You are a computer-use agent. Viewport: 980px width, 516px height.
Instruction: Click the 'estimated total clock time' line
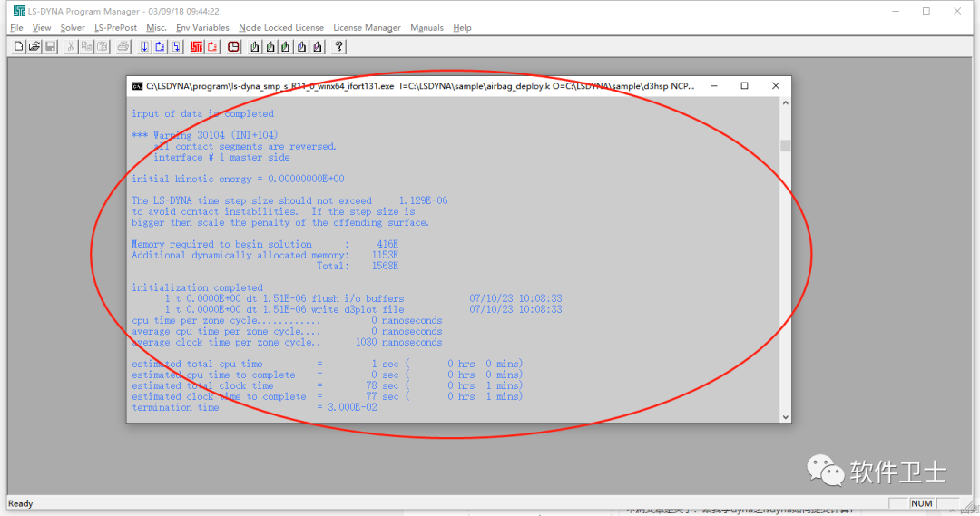(328, 385)
